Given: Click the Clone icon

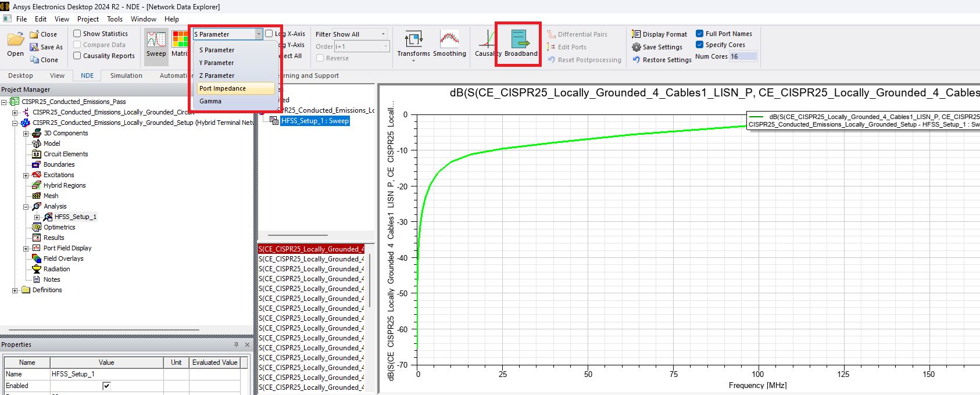Looking at the screenshot, I should pos(34,60).
